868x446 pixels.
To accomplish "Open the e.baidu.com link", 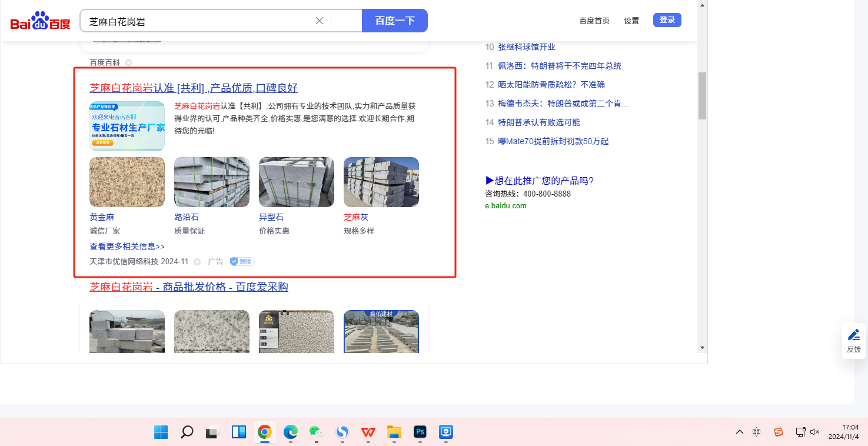I will [505, 206].
